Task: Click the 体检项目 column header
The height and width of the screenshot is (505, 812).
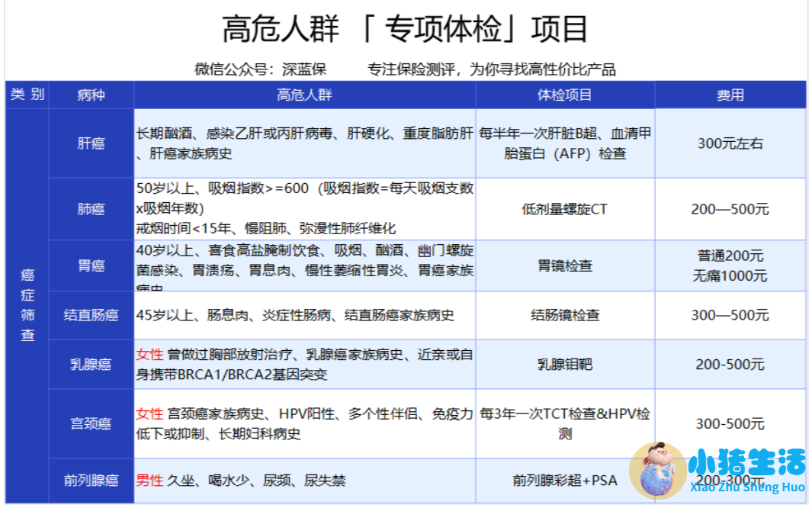Action: [565, 95]
